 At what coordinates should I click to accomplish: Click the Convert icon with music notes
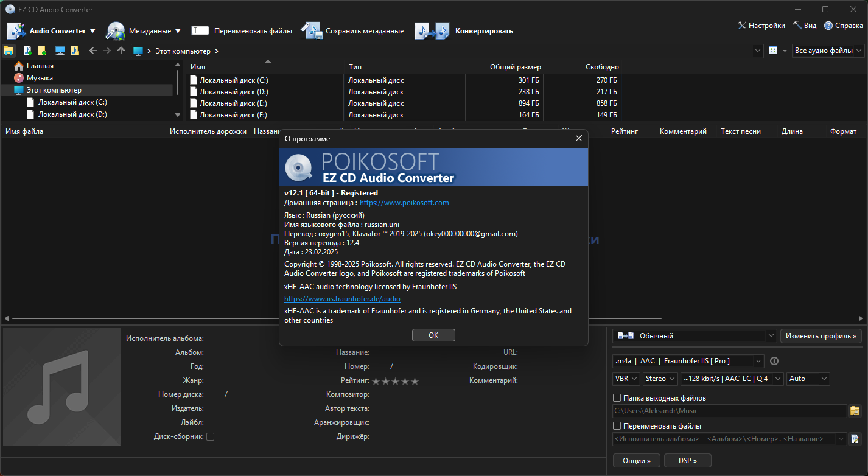click(432, 31)
